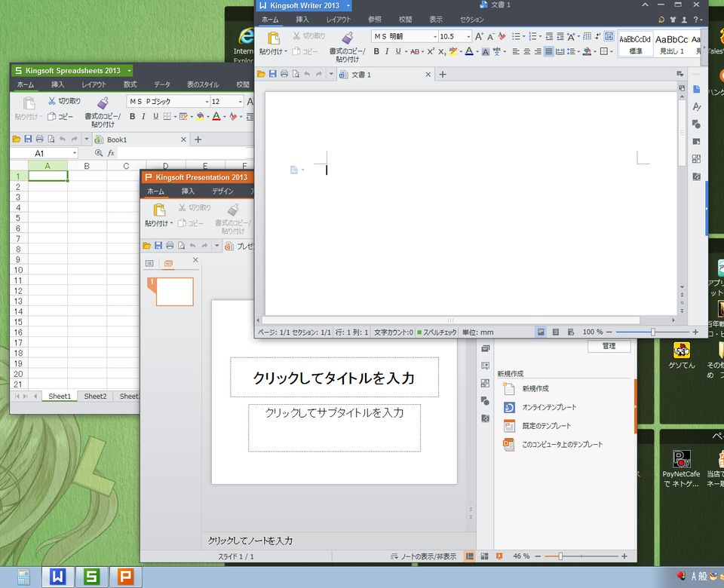Click the 管理 button in Presentation panel
The width and height of the screenshot is (724, 588).
(x=609, y=346)
